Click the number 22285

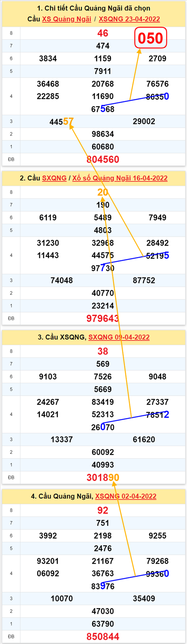pyautogui.click(x=48, y=96)
